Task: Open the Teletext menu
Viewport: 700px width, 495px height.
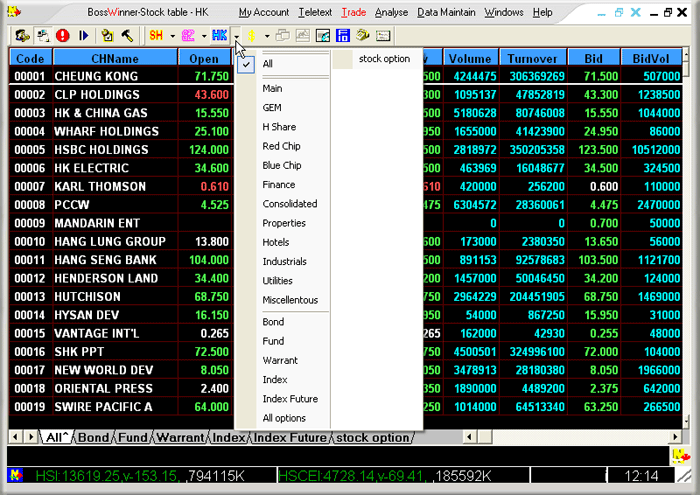Action: click(x=315, y=12)
